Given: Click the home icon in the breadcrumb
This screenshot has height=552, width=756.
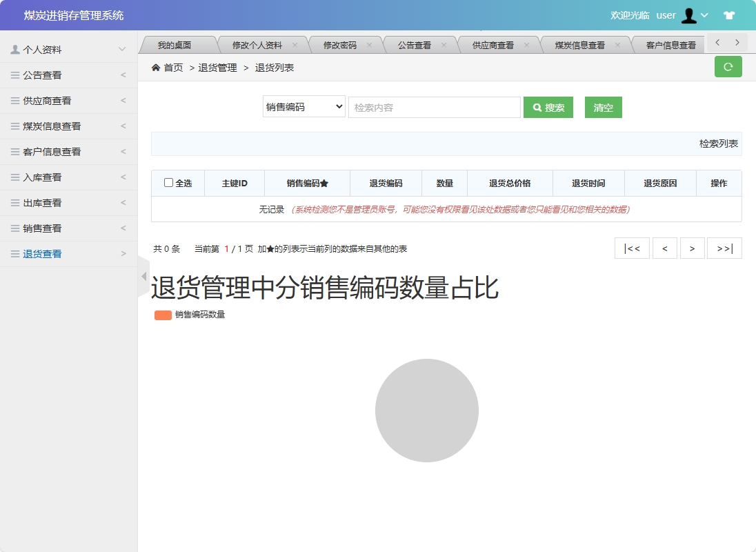Looking at the screenshot, I should (x=155, y=68).
